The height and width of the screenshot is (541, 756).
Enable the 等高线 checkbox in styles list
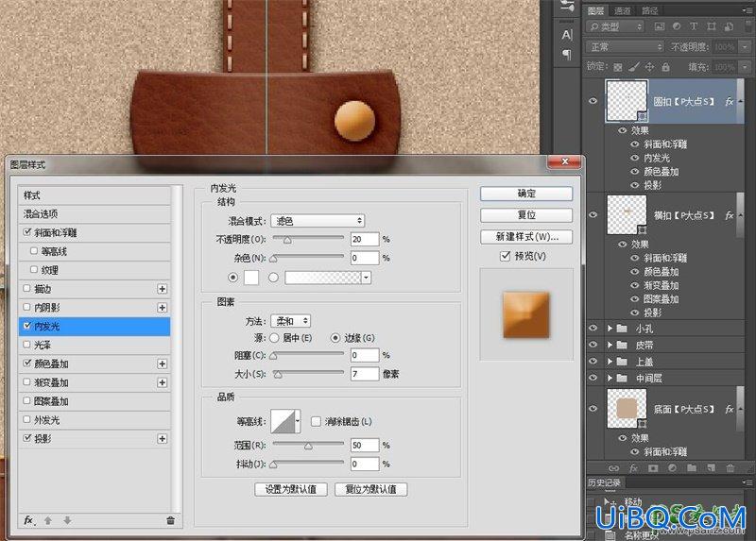click(34, 251)
